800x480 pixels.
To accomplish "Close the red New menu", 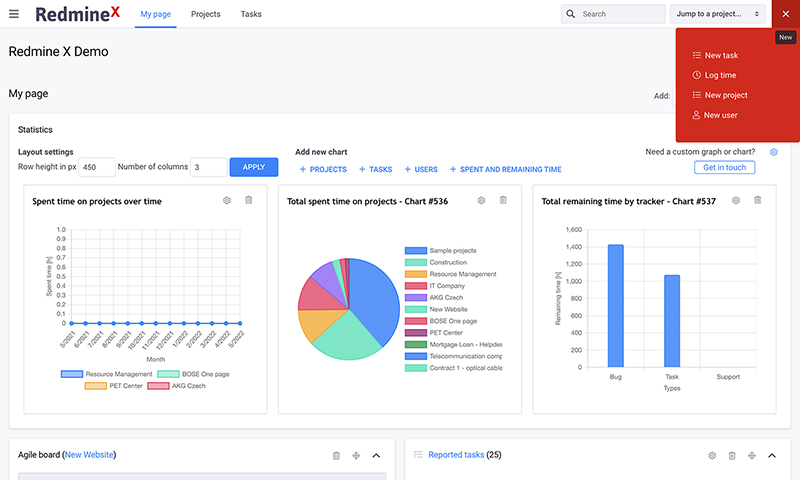I will (786, 14).
